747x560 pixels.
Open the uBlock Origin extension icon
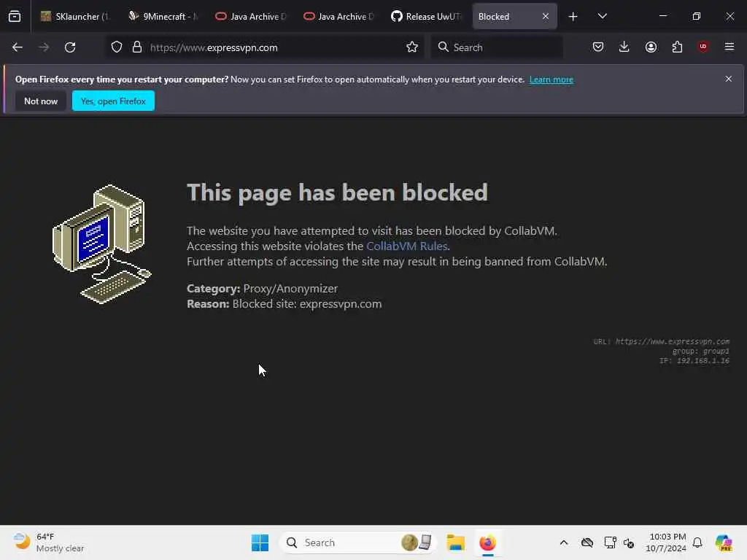click(703, 47)
